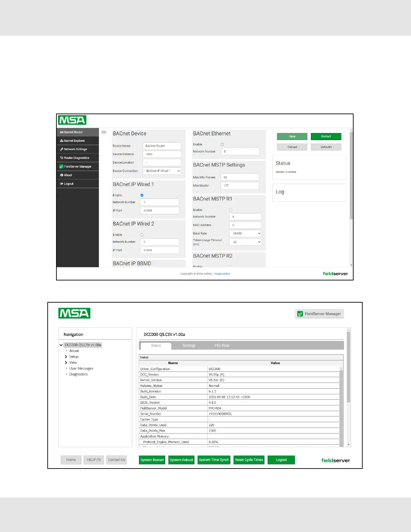Screen dimensions: 411x532
Task: Select About in Navigation tree
Action: (x=74, y=351)
